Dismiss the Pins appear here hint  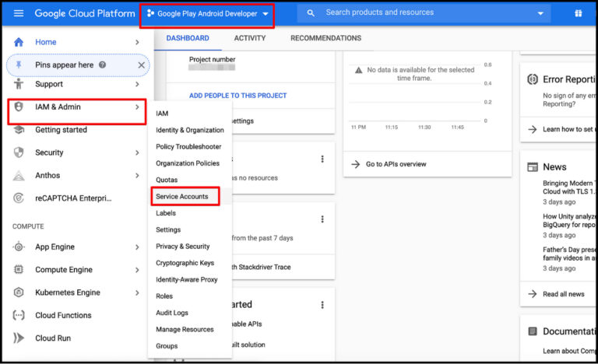[x=141, y=65]
